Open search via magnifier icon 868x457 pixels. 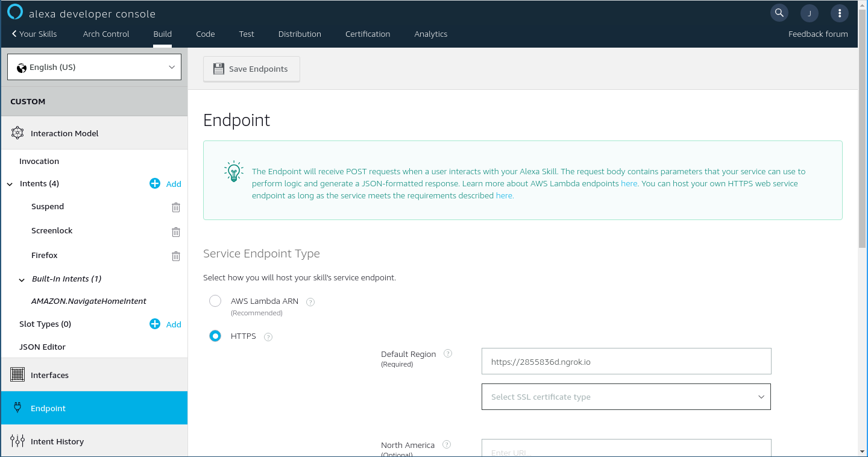pyautogui.click(x=779, y=13)
